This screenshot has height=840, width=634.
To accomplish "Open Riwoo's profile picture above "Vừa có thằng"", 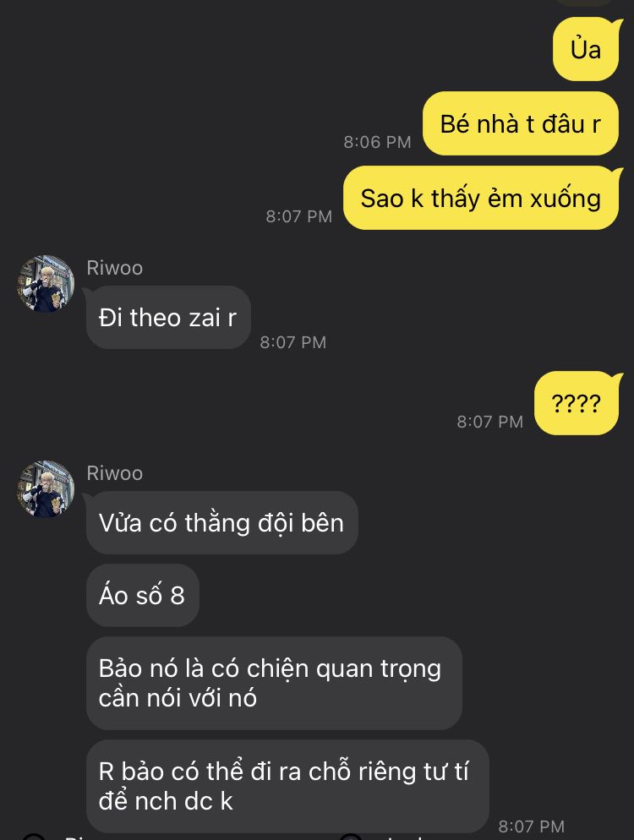I will (x=46, y=488).
